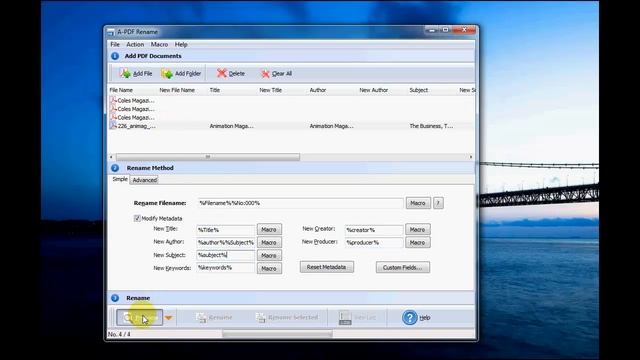
Task: Click the No. 4 / 4 status text
Action: tap(119, 334)
